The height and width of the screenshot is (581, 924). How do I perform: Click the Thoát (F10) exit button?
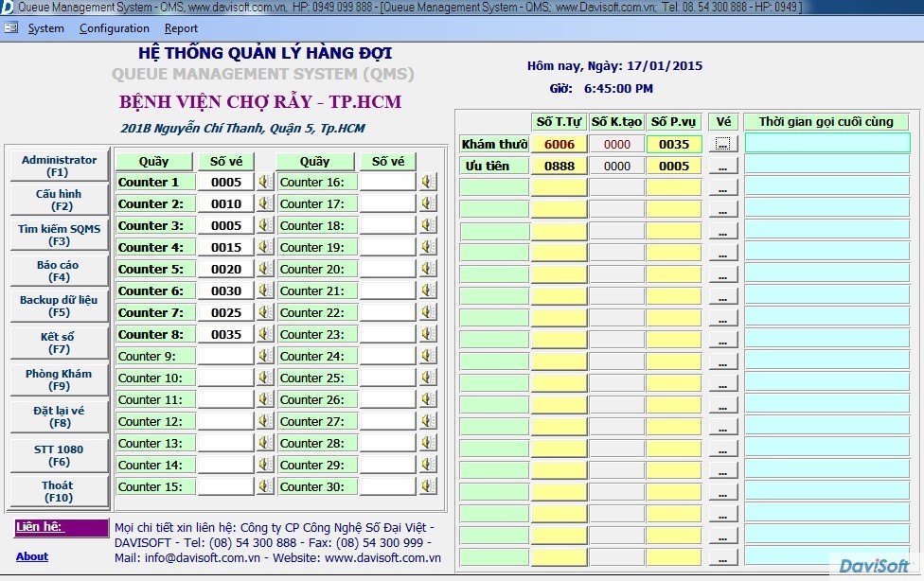(58, 492)
